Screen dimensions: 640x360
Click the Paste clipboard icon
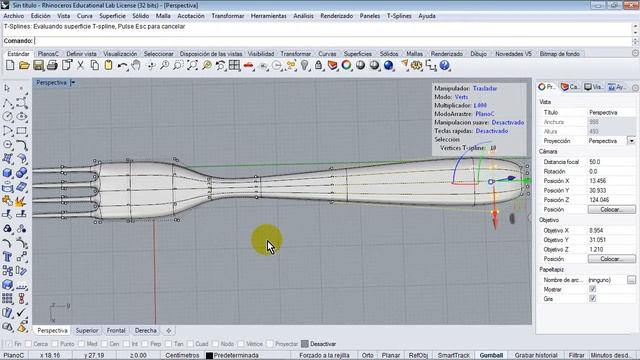pyautogui.click(x=108, y=65)
